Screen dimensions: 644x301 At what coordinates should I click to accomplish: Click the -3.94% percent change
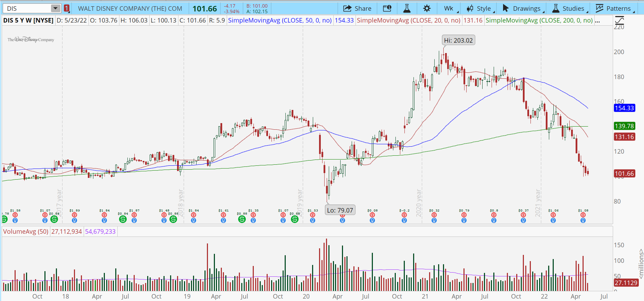[x=231, y=11]
